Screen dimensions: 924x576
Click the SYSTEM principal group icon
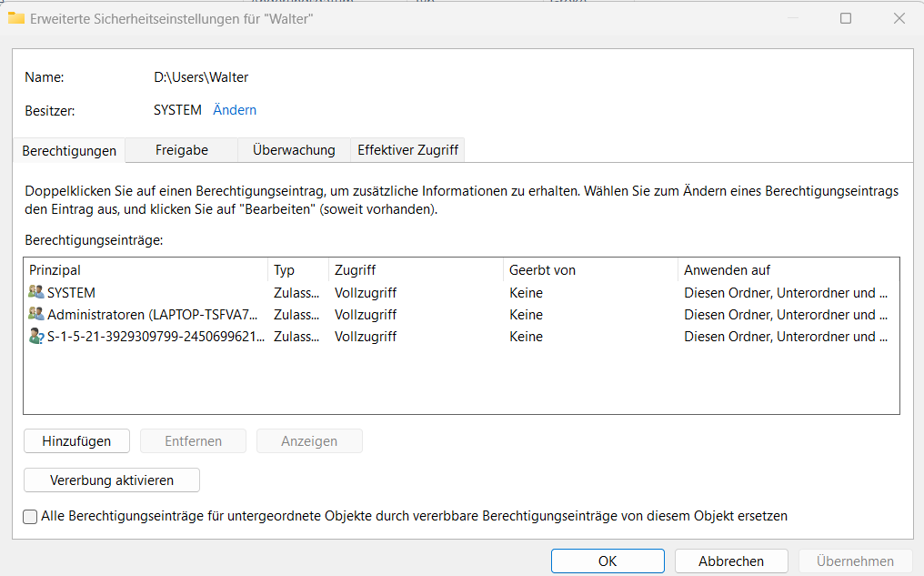[36, 293]
